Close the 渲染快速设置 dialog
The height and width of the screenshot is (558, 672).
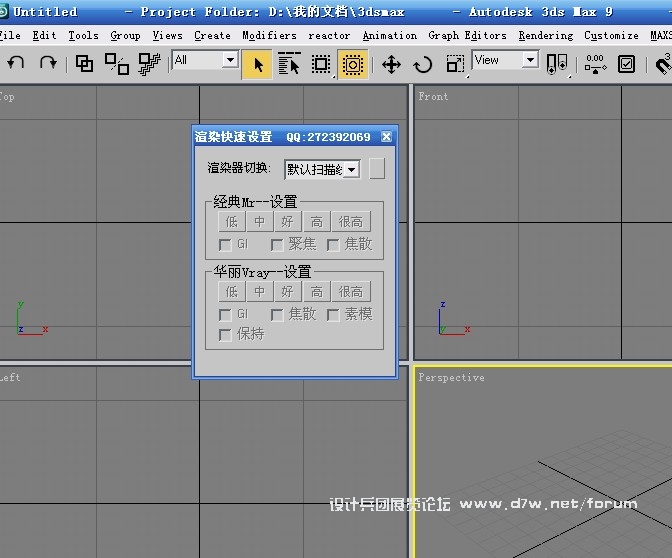pos(386,136)
